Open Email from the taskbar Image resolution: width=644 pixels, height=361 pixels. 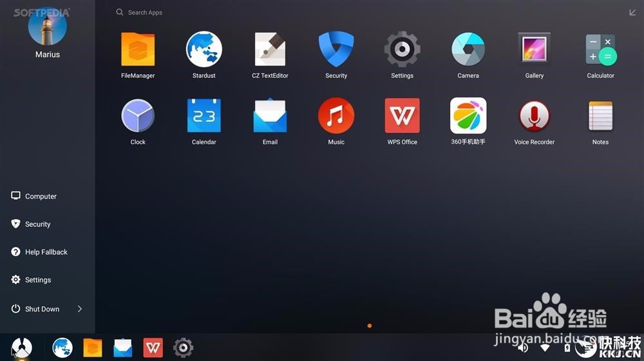pos(123,348)
